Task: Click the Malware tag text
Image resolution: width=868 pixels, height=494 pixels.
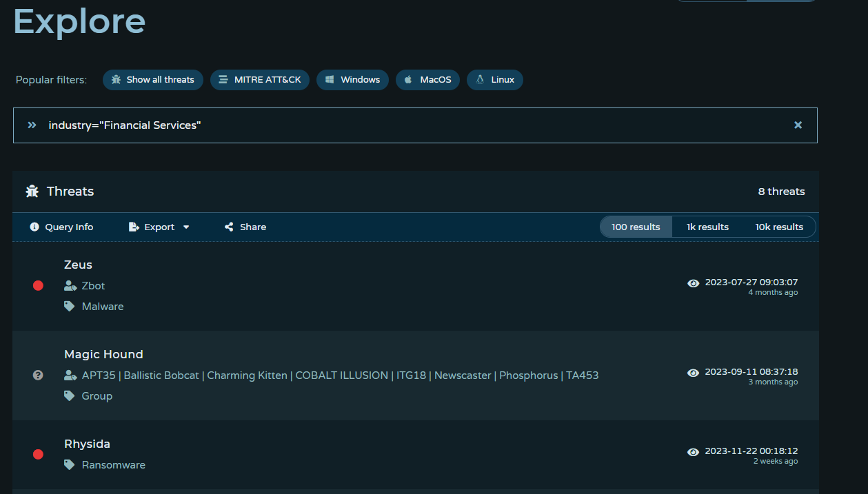Action: click(103, 307)
